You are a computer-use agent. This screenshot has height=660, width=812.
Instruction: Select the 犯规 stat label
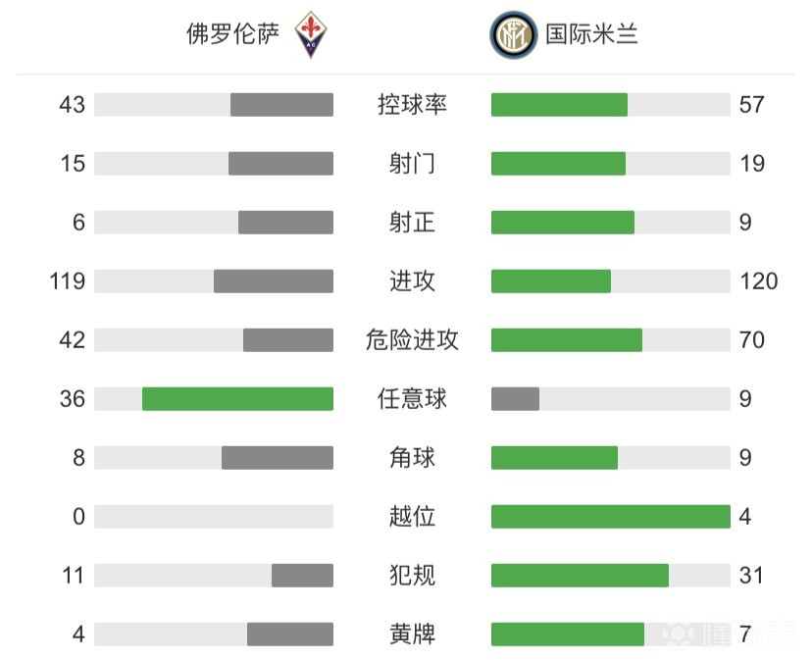click(412, 576)
